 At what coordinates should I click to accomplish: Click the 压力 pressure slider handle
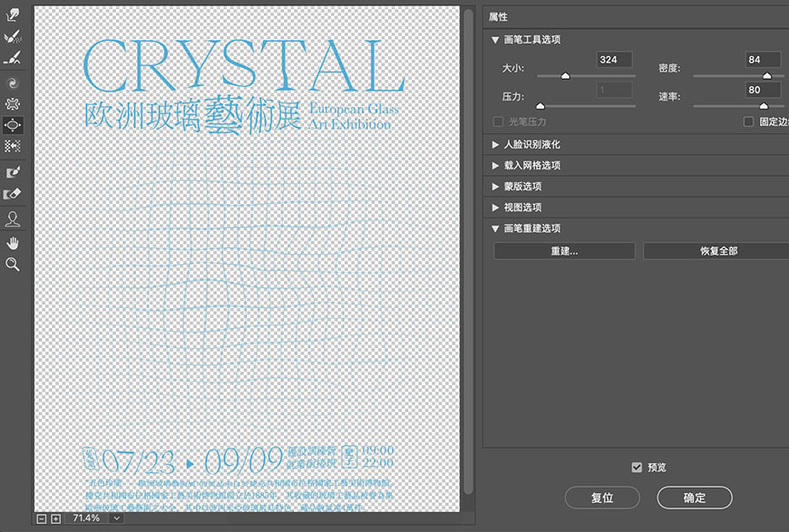541,106
